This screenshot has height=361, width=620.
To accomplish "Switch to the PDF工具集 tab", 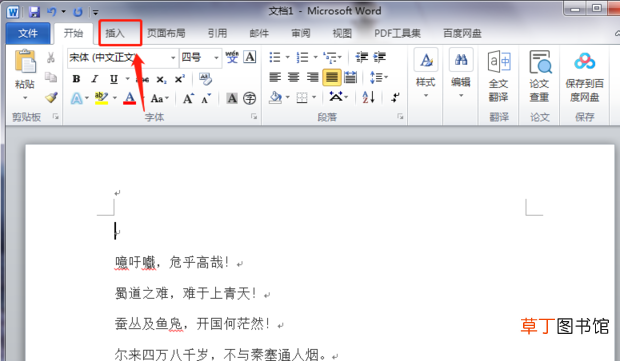I will coord(397,33).
